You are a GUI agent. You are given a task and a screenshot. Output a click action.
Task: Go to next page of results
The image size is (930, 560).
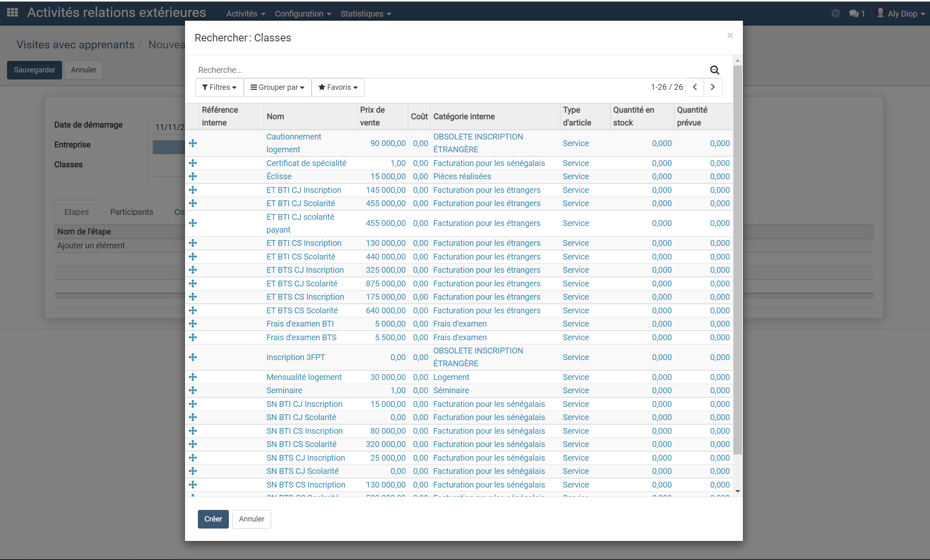713,87
